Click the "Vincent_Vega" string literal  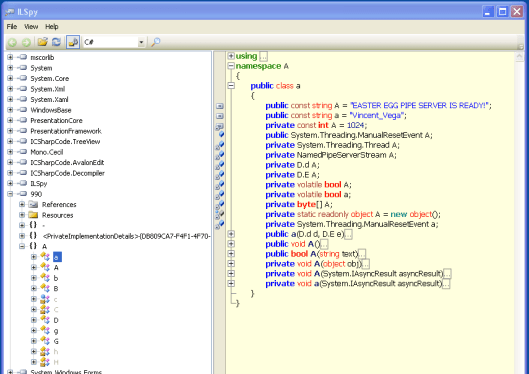coord(377,115)
